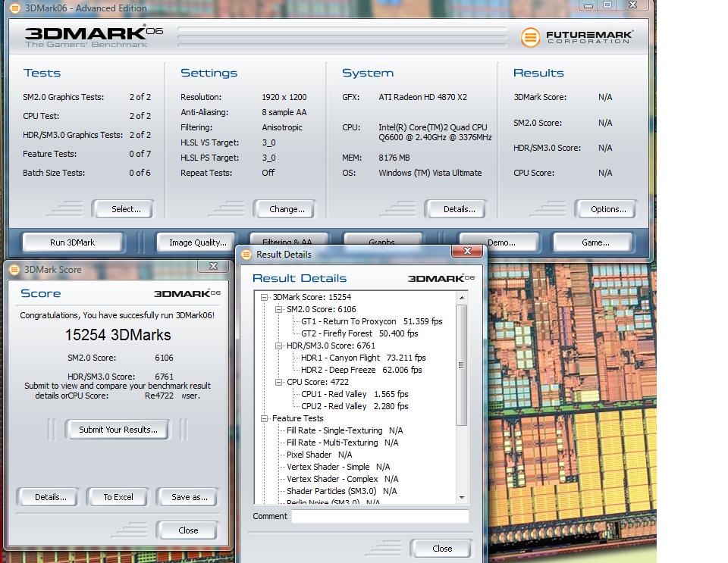Select Vertex Shader - Simple row
This screenshot has height=563, width=728.
tap(338, 467)
